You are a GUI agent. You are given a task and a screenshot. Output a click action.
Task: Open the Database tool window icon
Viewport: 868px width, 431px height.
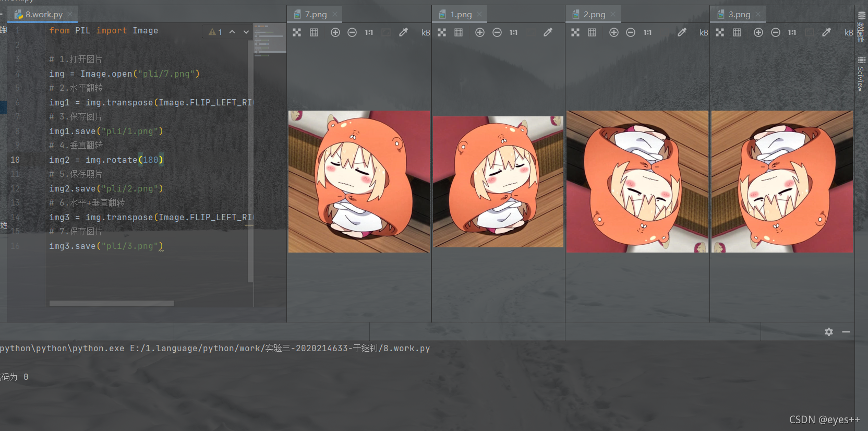pos(862,27)
